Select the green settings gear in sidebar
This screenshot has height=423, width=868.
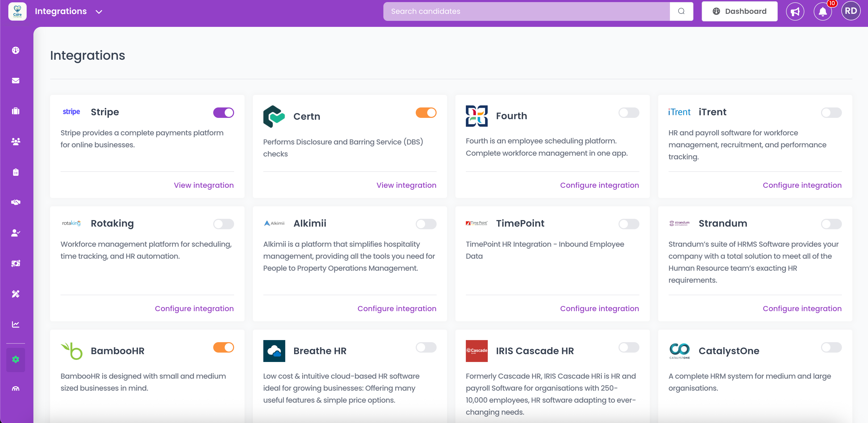pos(15,359)
